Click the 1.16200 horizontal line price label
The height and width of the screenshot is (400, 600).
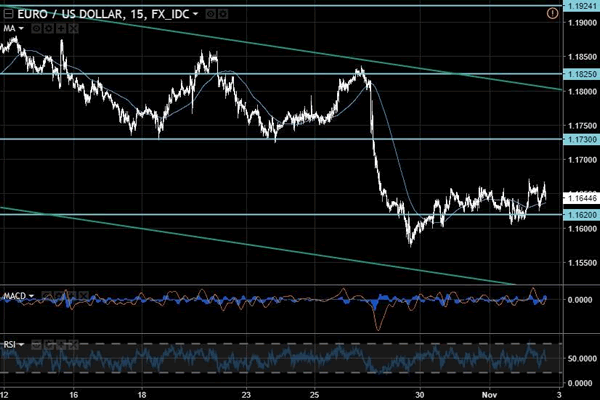582,215
